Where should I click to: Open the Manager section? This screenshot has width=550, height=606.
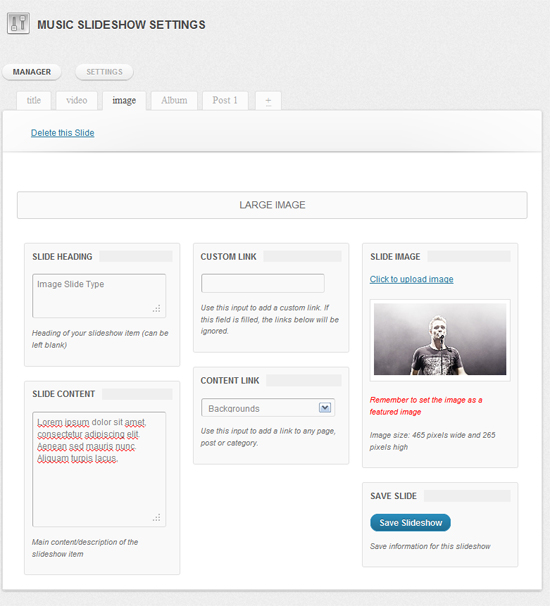coord(32,72)
